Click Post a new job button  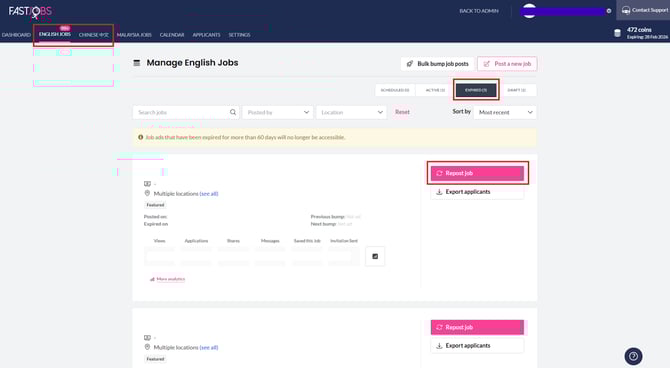point(507,64)
